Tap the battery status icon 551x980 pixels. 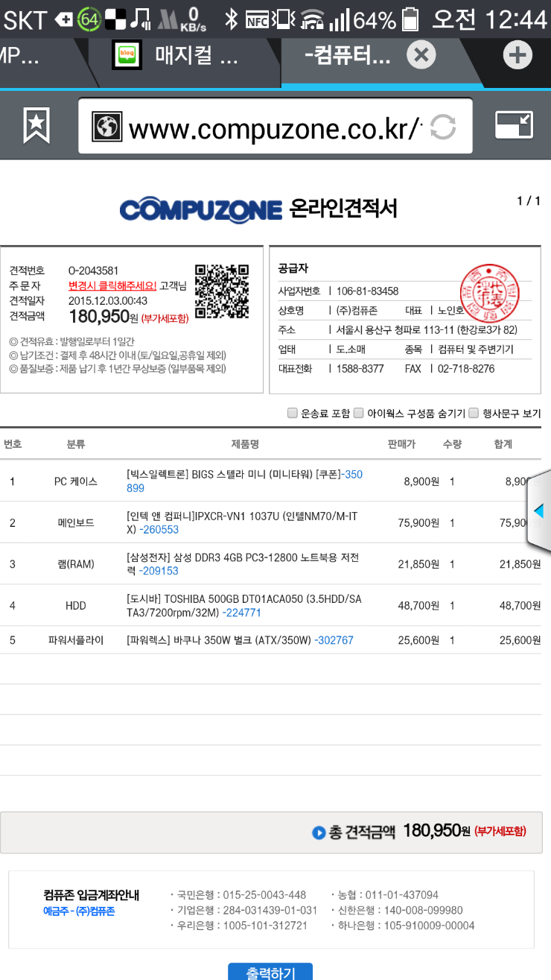[x=410, y=19]
